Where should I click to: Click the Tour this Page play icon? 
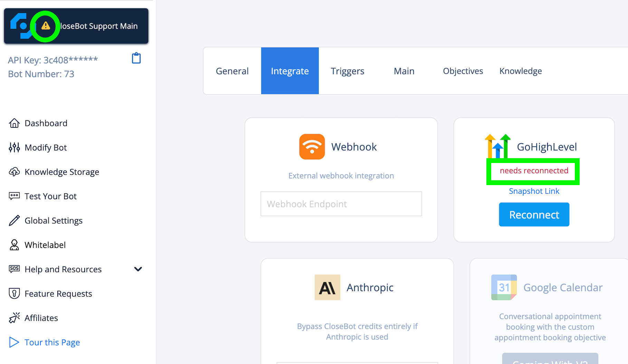tap(14, 342)
